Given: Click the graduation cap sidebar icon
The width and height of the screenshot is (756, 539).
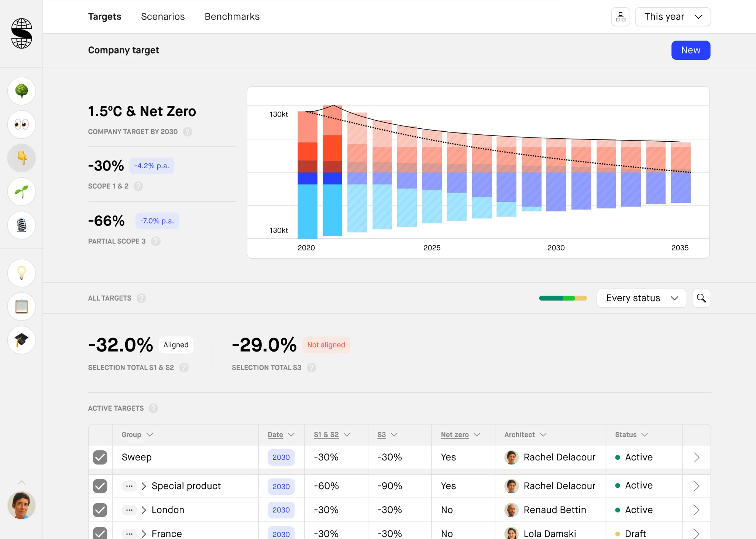Looking at the screenshot, I should 21,340.
